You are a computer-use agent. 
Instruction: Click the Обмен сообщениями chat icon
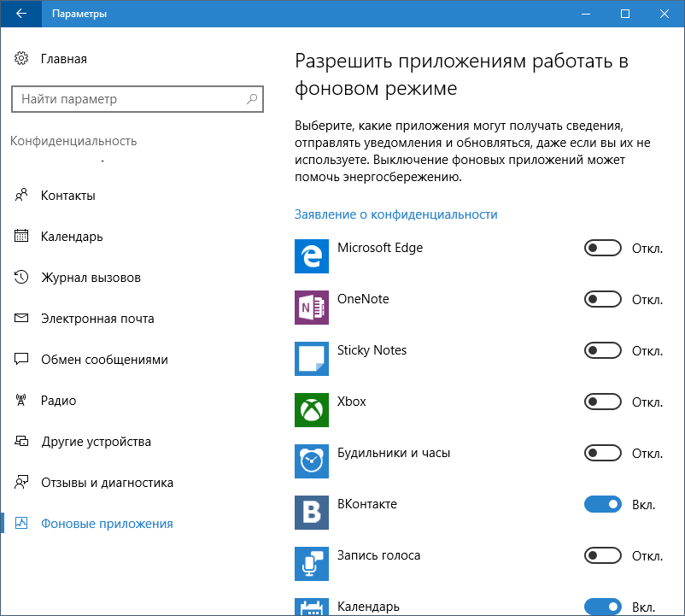21,359
